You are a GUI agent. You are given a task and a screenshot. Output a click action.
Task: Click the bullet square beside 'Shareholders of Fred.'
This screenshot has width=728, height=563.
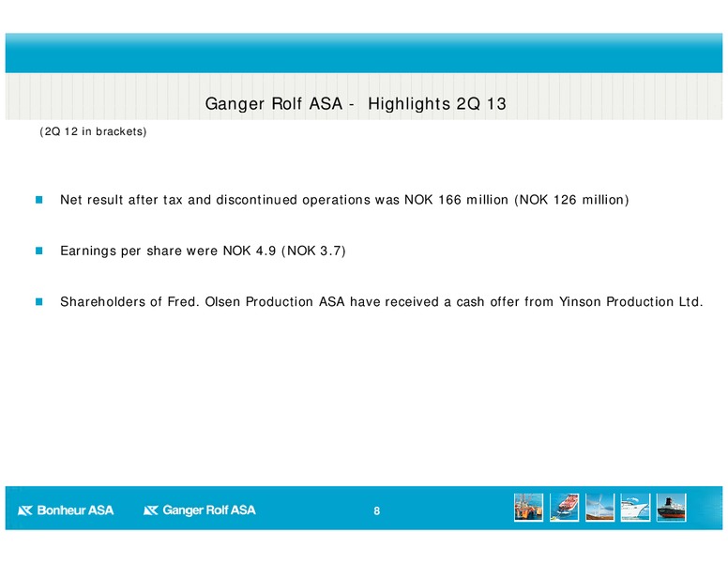coord(39,302)
